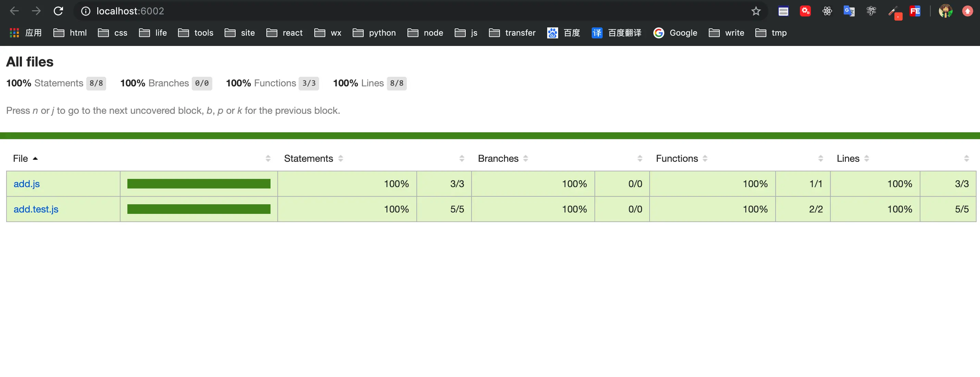The width and height of the screenshot is (980, 377).
Task: Click the add.js green coverage bar
Action: point(199,184)
